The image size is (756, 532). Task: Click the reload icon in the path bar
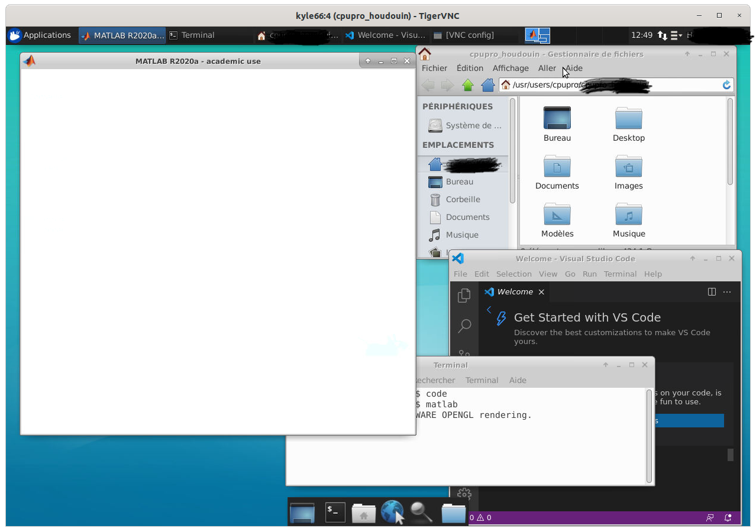click(x=726, y=85)
